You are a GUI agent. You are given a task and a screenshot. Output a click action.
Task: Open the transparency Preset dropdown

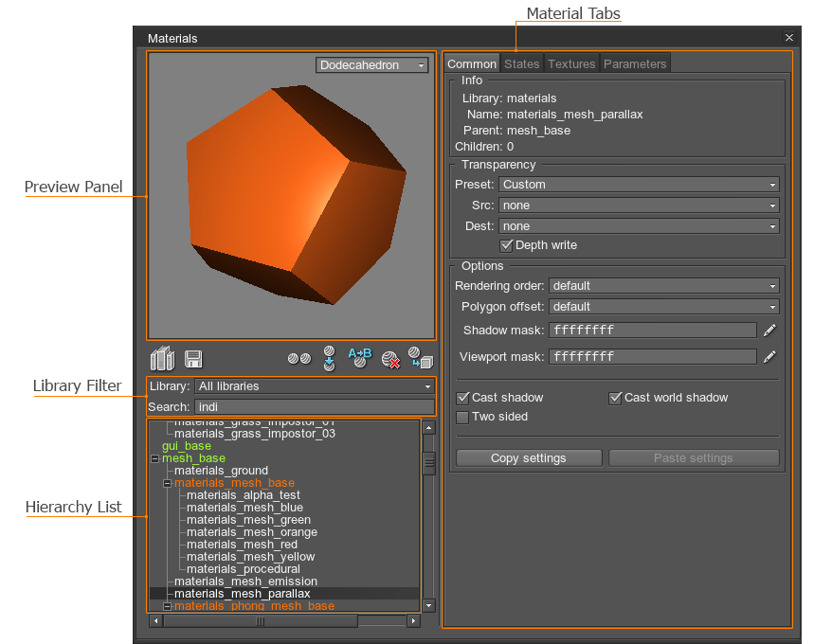[639, 185]
